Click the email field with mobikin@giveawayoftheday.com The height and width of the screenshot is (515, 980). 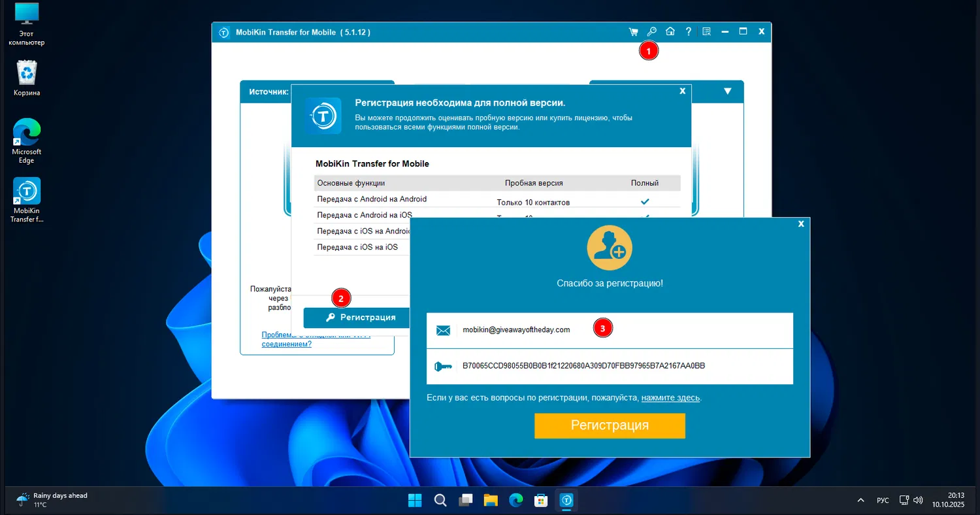610,330
